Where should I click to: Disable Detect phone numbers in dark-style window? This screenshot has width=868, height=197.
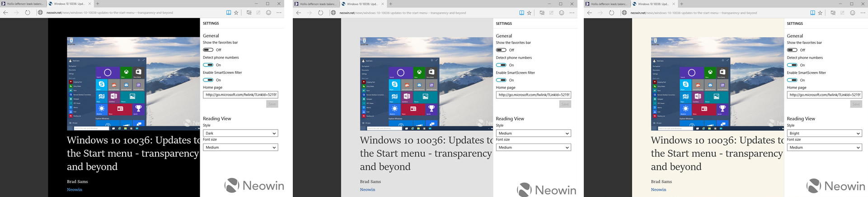pyautogui.click(x=208, y=65)
